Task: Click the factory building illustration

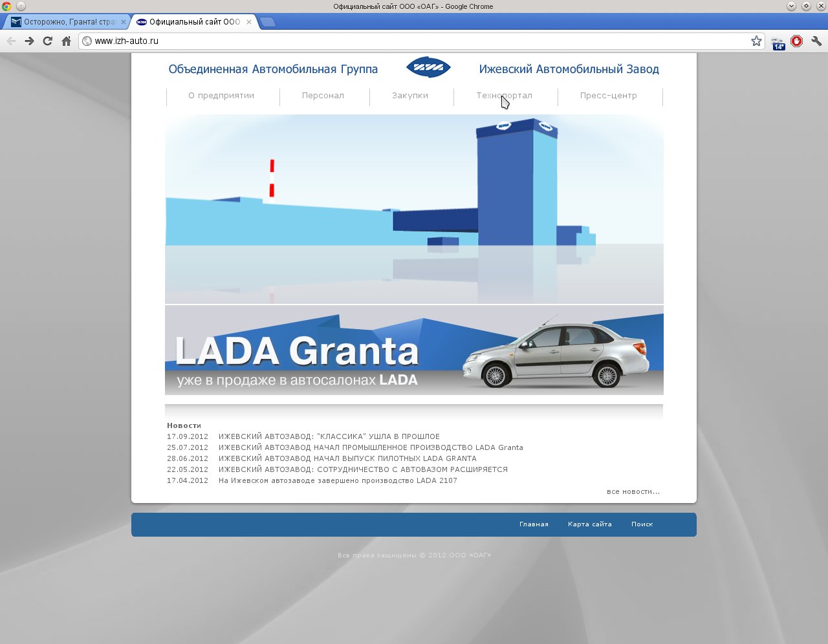Action: (414, 209)
